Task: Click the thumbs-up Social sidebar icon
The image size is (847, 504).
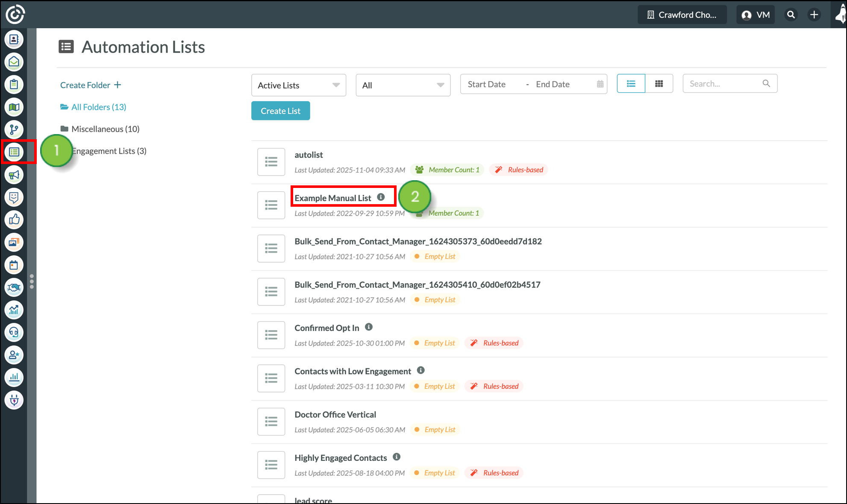Action: (x=14, y=220)
